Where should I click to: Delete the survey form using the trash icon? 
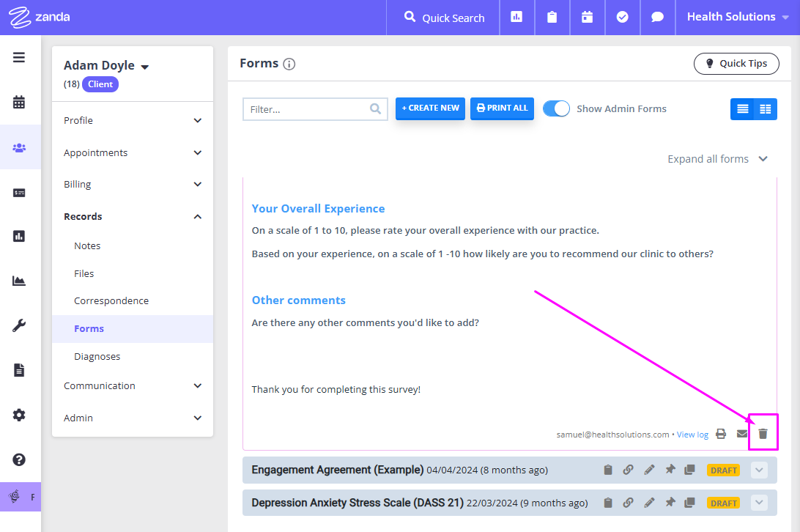coord(763,433)
